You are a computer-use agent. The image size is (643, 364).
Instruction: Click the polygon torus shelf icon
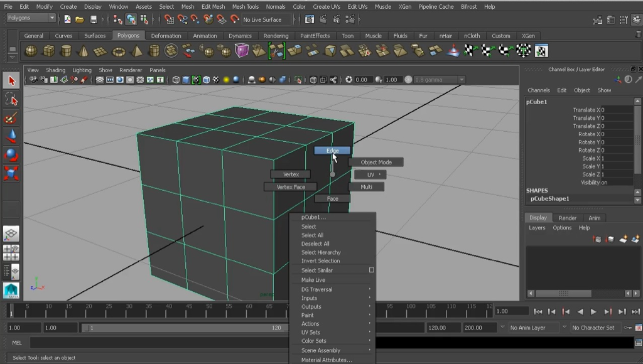coord(119,51)
